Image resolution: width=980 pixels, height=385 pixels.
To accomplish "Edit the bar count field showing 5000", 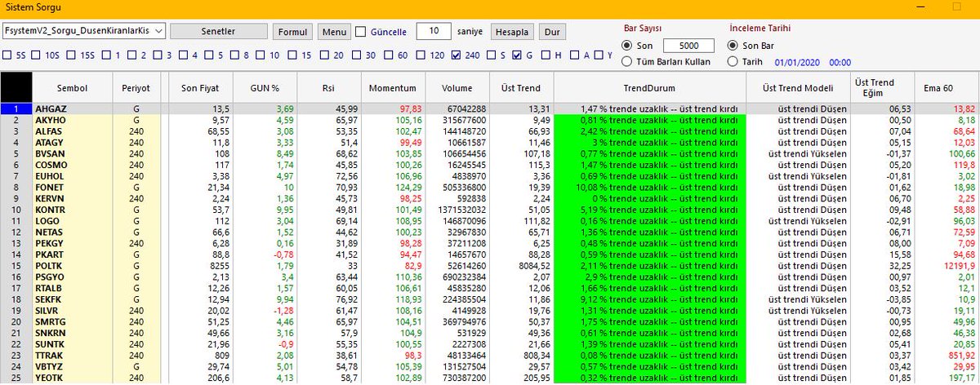I will click(x=688, y=46).
